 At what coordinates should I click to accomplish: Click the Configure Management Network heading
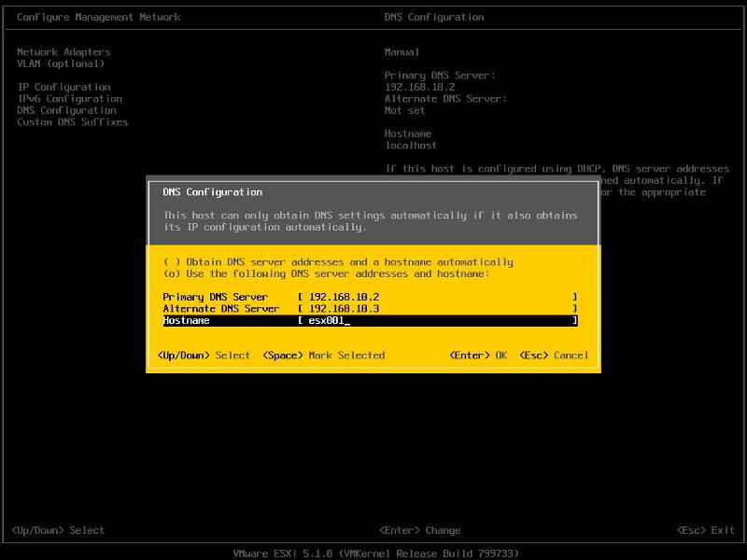coord(99,17)
